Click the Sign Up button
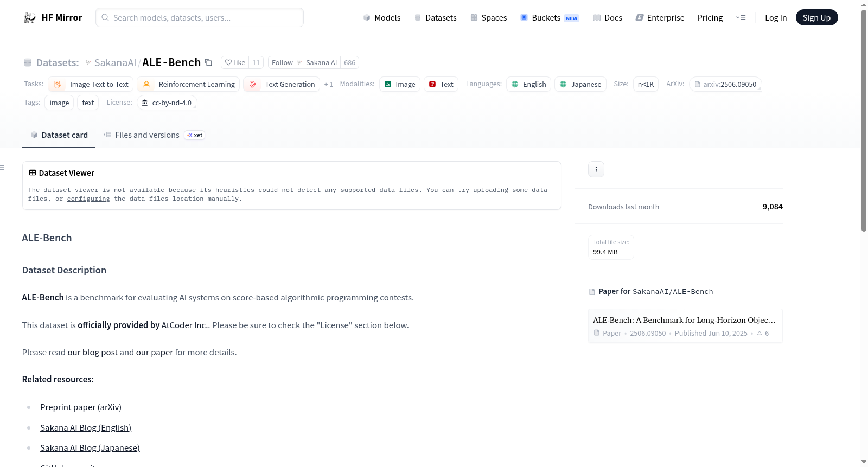The width and height of the screenshot is (868, 467). tap(816, 17)
